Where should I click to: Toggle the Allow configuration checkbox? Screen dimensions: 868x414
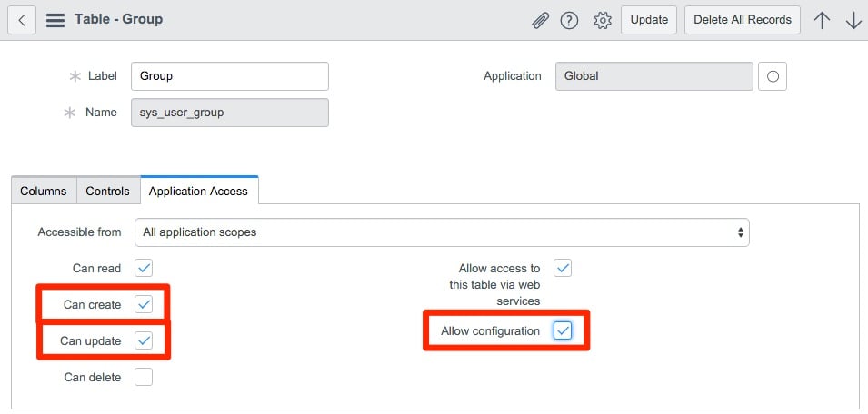point(563,330)
